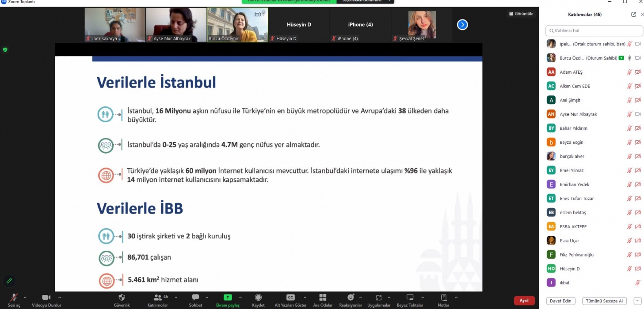
Task: Click the green Ekranı paylaş icon
Action: [x=228, y=298]
